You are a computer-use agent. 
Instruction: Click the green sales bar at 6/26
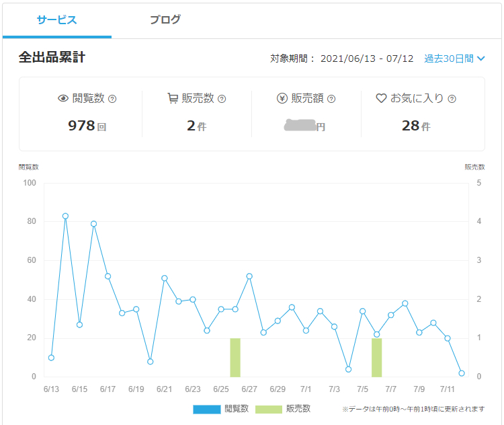coord(235,358)
